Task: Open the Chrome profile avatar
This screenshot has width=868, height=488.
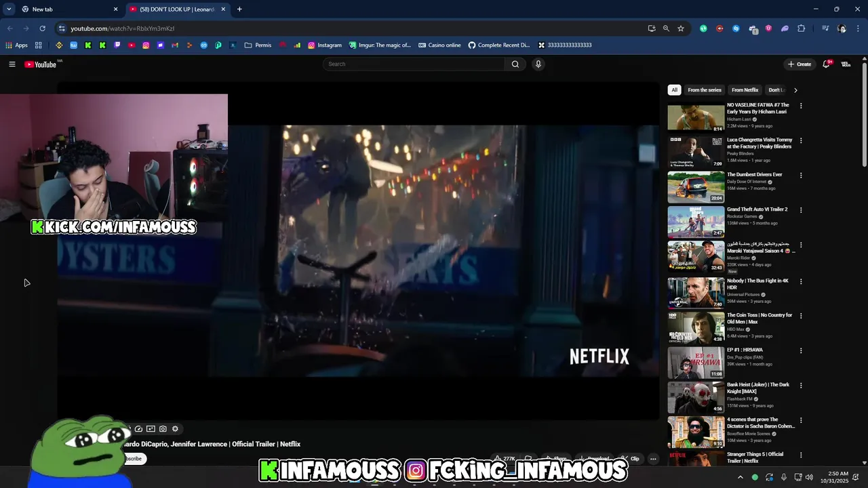Action: [842, 28]
